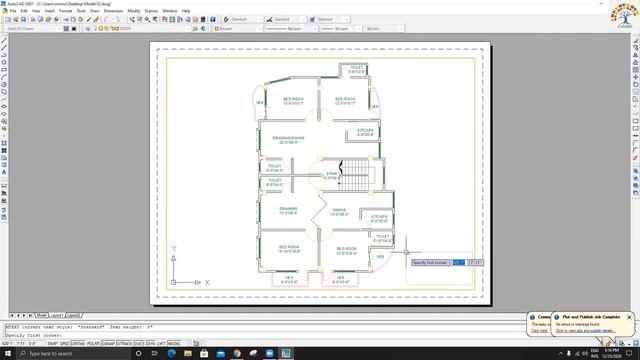Click the Save icon in standard toolbar
This screenshot has width=640, height=360.
(23, 20)
